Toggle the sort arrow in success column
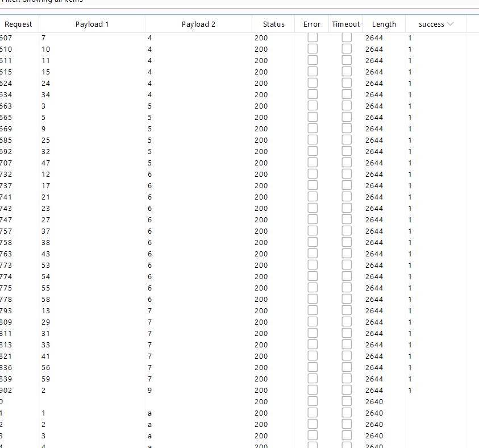Viewport: 479px width, 448px height. [450, 24]
